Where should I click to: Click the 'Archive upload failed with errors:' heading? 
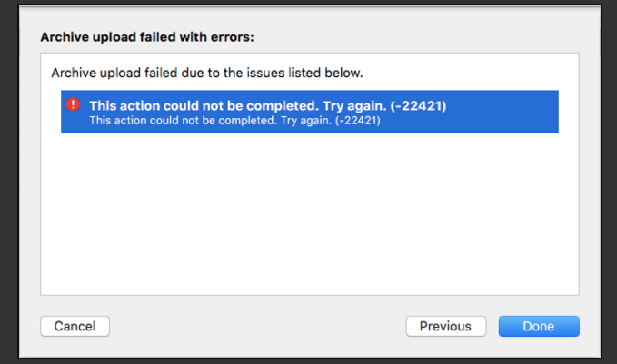pyautogui.click(x=147, y=37)
